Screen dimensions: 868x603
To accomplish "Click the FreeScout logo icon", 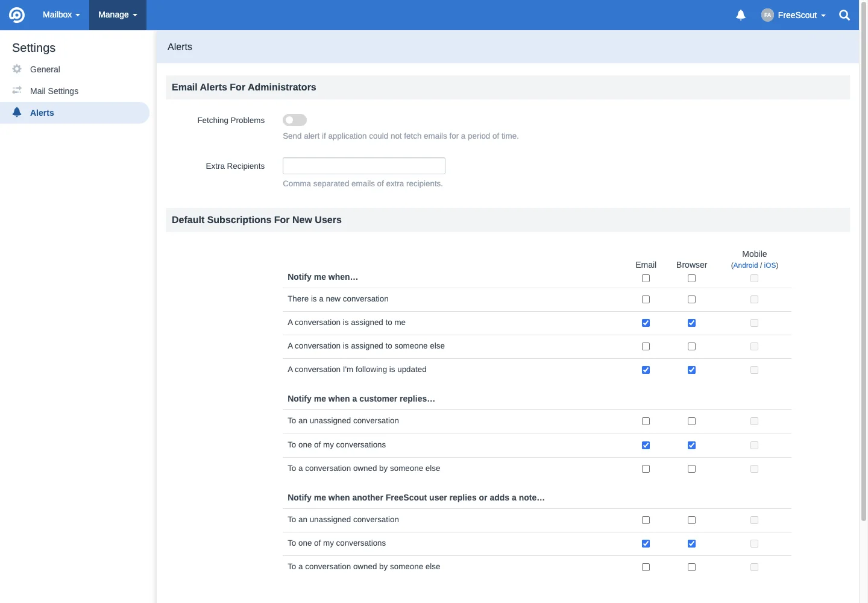I will (x=17, y=14).
